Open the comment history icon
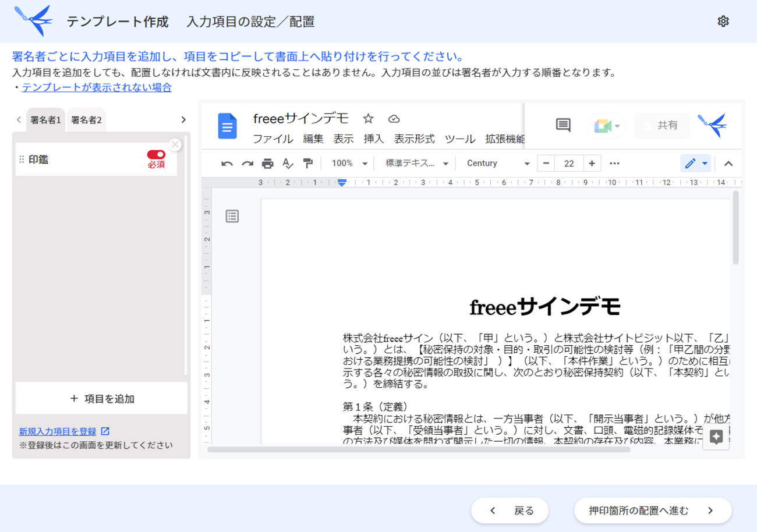Viewport: 757px width, 532px height. (x=563, y=125)
